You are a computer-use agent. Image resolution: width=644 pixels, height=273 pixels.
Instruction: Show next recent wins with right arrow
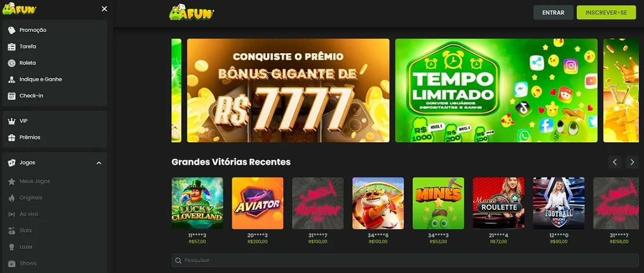pyautogui.click(x=632, y=162)
